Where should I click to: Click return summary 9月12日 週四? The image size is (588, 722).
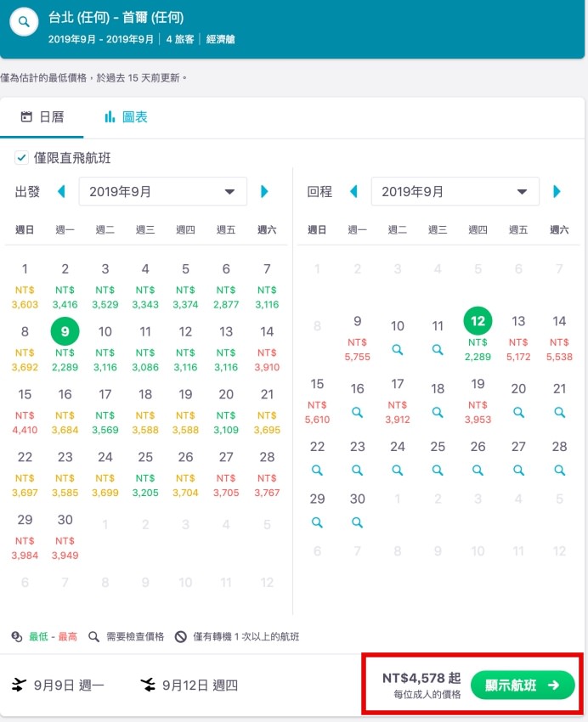[x=189, y=685]
